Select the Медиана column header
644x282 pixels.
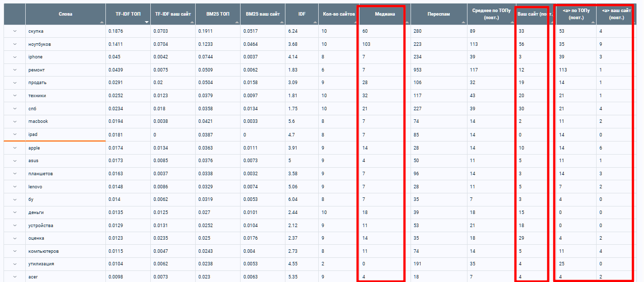(x=384, y=14)
